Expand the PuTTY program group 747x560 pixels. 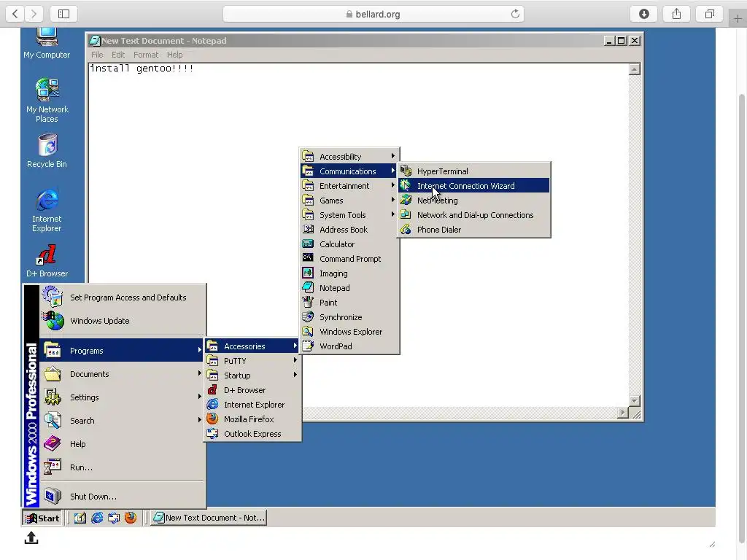252,360
